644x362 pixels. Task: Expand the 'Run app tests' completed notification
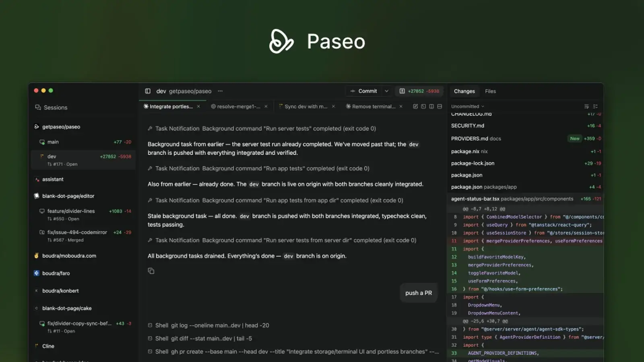click(x=258, y=169)
